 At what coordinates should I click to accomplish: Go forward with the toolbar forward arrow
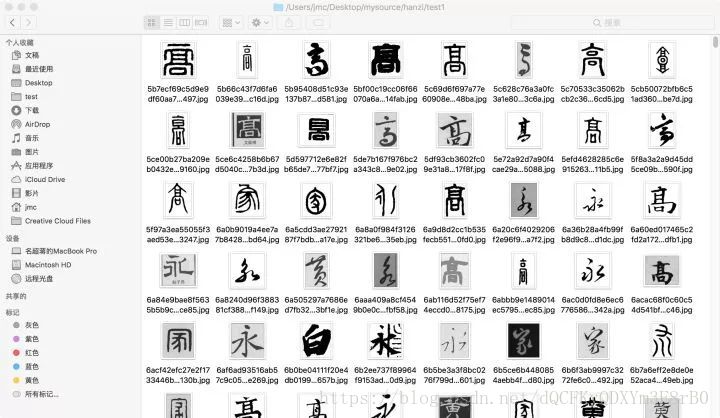pos(28,22)
